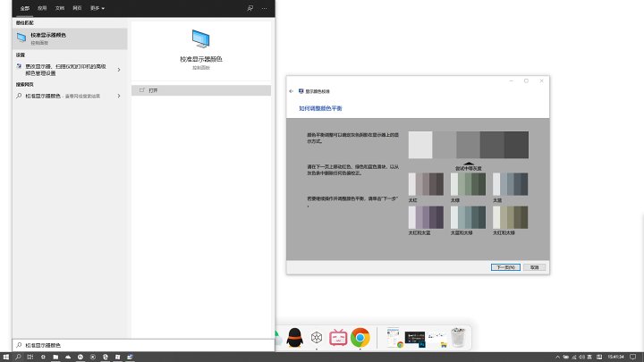The width and height of the screenshot is (644, 362).
Task: Click the back arrow in the calibration wizard
Action: pos(291,91)
